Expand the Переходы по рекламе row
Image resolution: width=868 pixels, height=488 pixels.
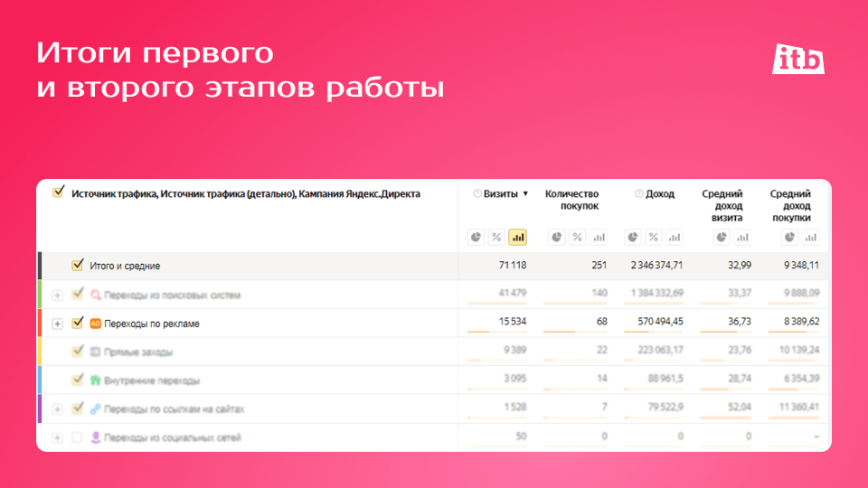pyautogui.click(x=58, y=324)
